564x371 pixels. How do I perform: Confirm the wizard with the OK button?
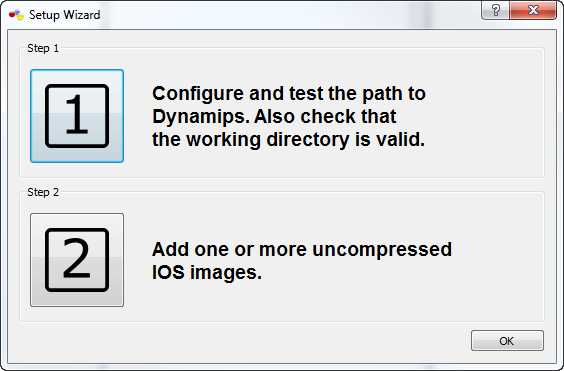(507, 340)
